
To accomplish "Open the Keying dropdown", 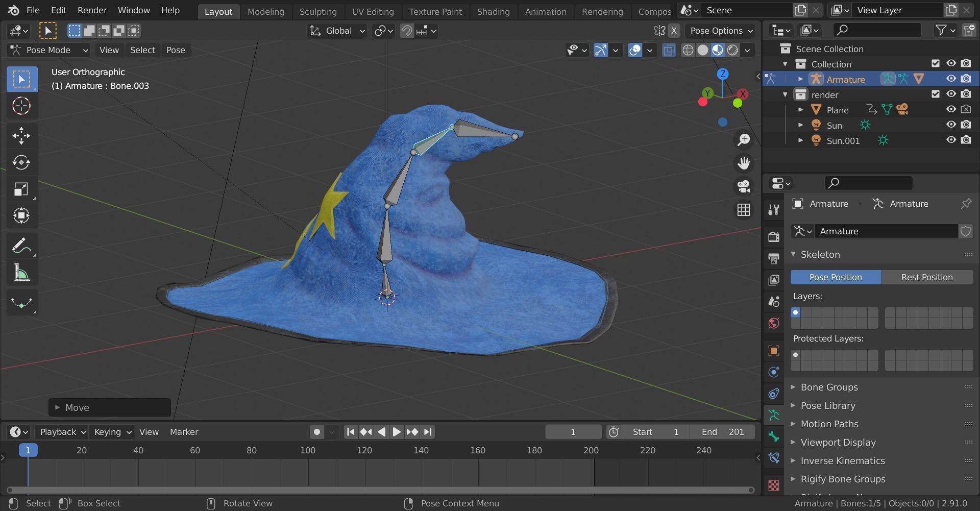I will 112,432.
